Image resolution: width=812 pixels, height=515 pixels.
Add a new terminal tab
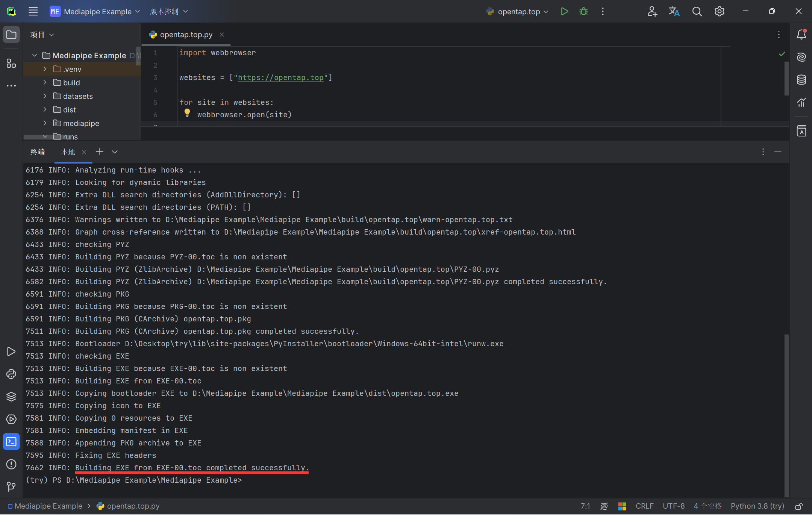pos(100,152)
